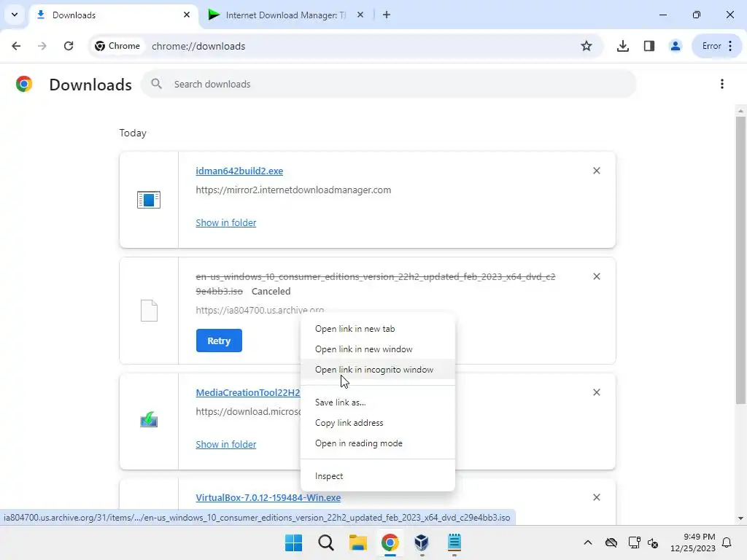Screen dimensions: 747x560
Task: Show MediaCreationTool22H2 in folder
Action: click(x=226, y=444)
